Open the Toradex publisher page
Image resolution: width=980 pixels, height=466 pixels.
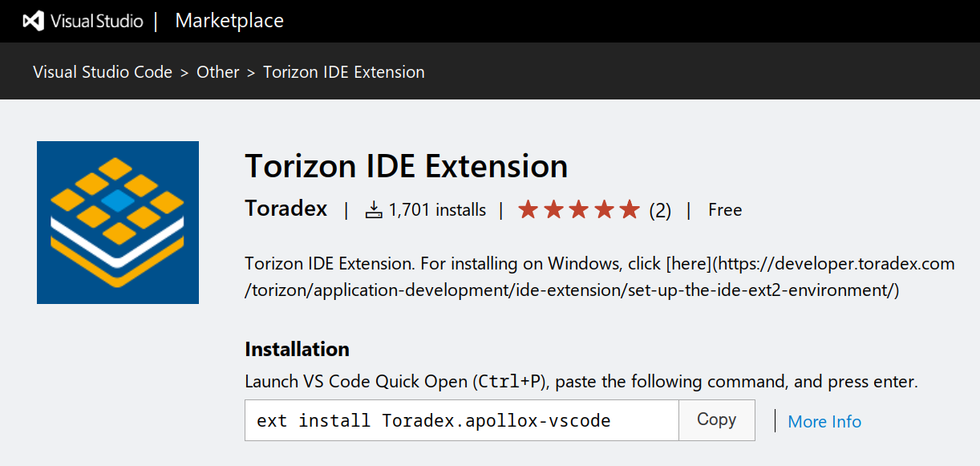(286, 209)
